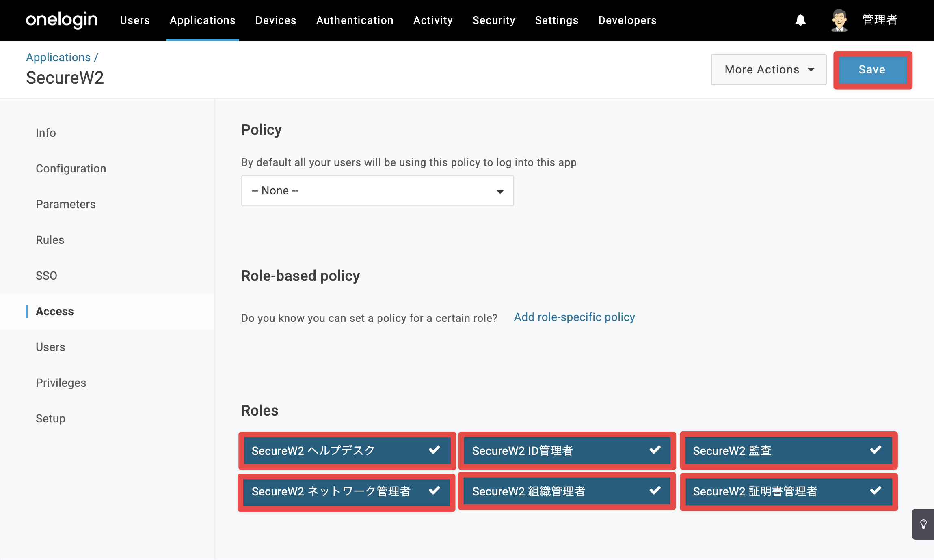Open the Activity top menu

433,20
